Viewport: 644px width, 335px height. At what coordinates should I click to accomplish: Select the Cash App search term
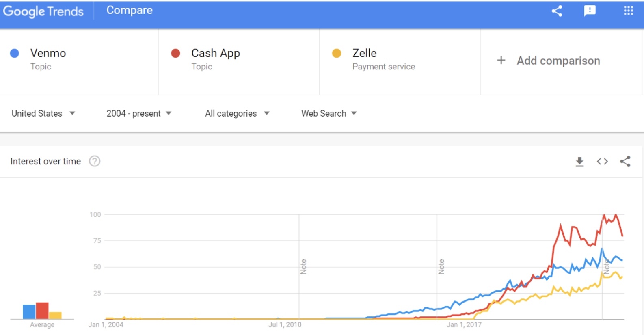[215, 53]
